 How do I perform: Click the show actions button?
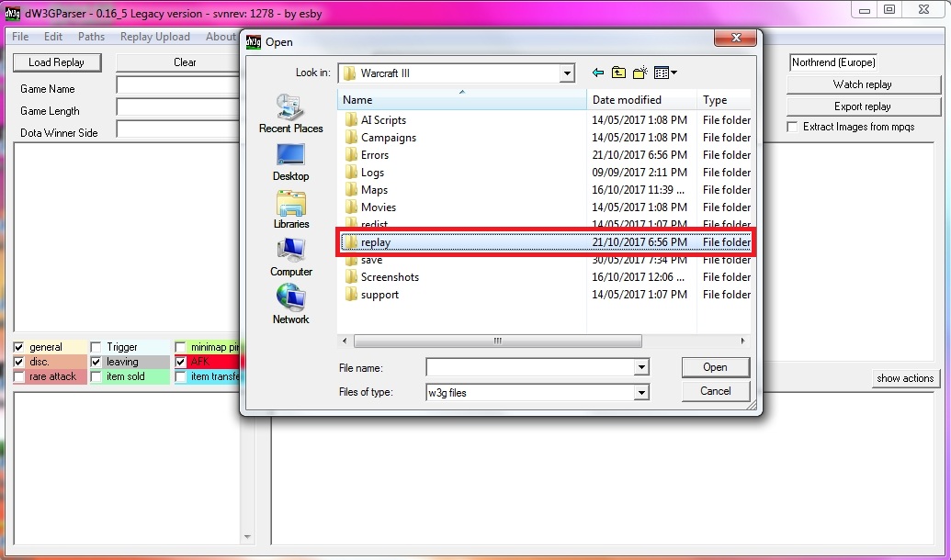(x=905, y=378)
